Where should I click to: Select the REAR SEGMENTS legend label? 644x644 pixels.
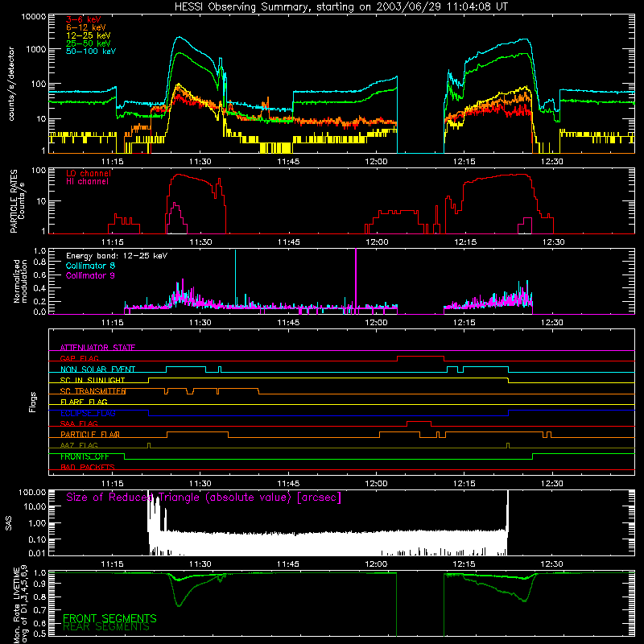[x=106, y=627]
